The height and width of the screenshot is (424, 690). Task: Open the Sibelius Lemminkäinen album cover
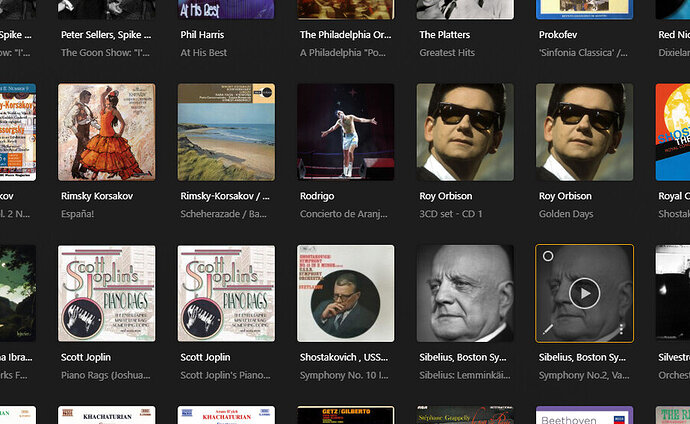pos(465,293)
